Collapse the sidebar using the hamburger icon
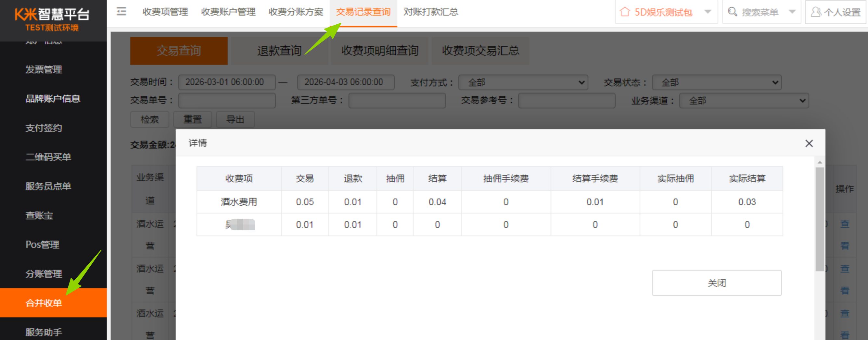 tap(121, 11)
